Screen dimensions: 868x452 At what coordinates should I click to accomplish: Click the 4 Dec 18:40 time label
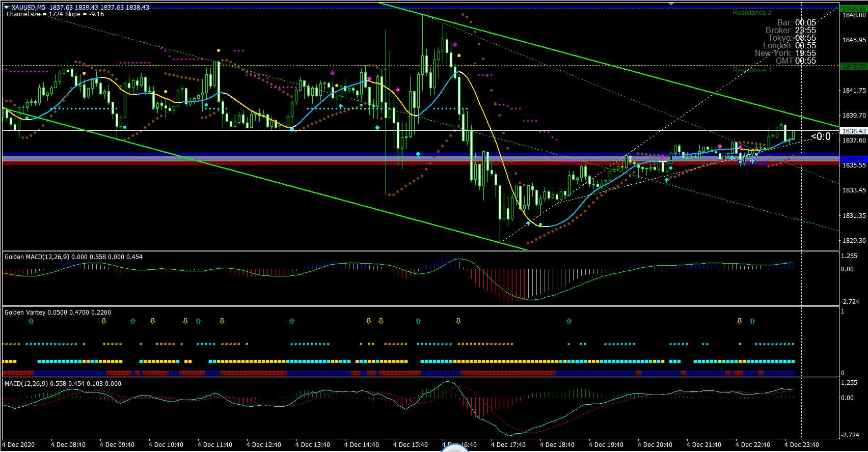click(557, 445)
